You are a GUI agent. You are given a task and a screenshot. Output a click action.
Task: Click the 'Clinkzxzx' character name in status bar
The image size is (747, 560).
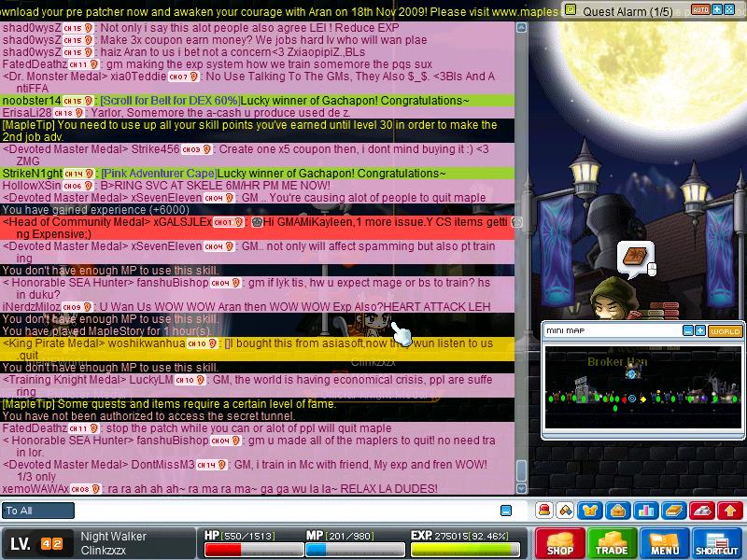[x=104, y=550]
